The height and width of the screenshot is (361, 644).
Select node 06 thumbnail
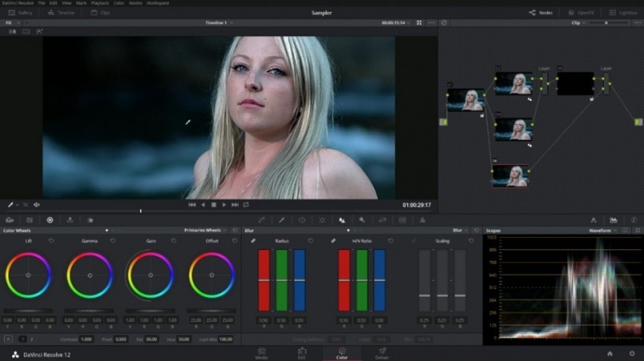[x=511, y=175]
